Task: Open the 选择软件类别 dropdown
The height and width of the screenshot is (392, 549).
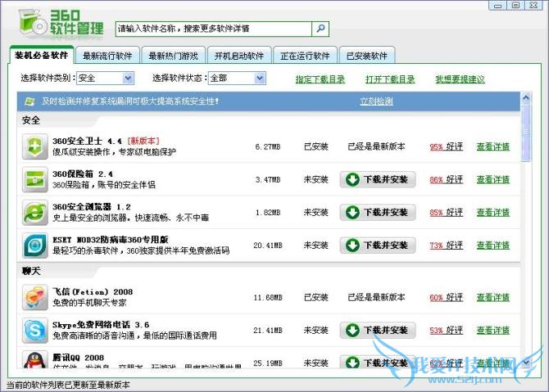Action: (105, 78)
